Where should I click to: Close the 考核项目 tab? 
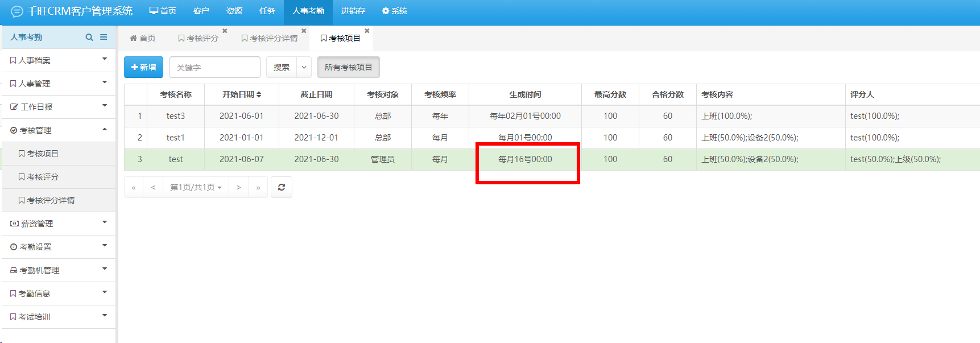click(x=367, y=31)
